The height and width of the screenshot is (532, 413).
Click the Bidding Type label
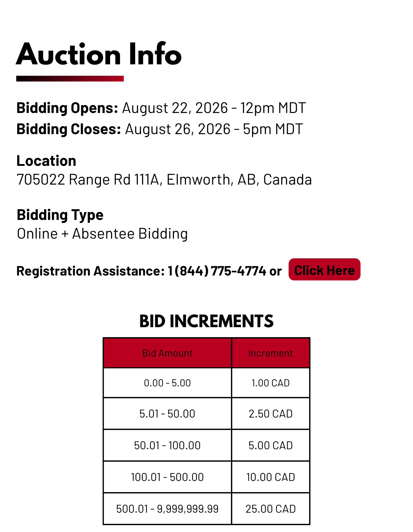(x=60, y=215)
